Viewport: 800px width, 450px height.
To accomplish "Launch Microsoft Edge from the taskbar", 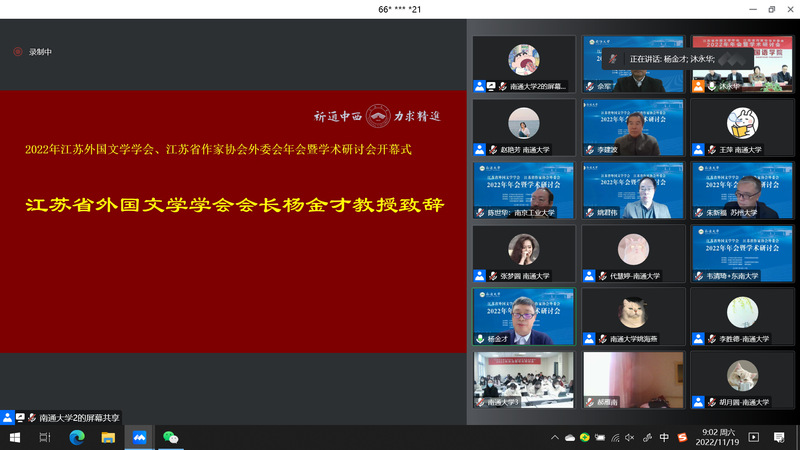I will pos(76,437).
